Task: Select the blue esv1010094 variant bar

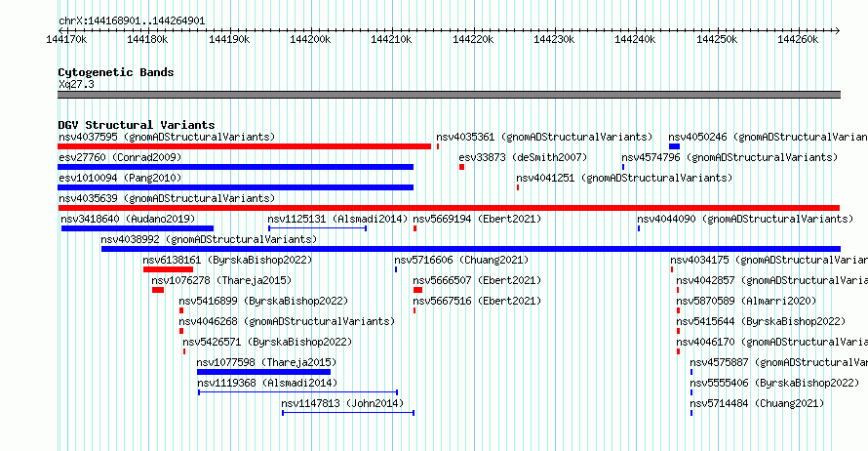Action: point(235,187)
